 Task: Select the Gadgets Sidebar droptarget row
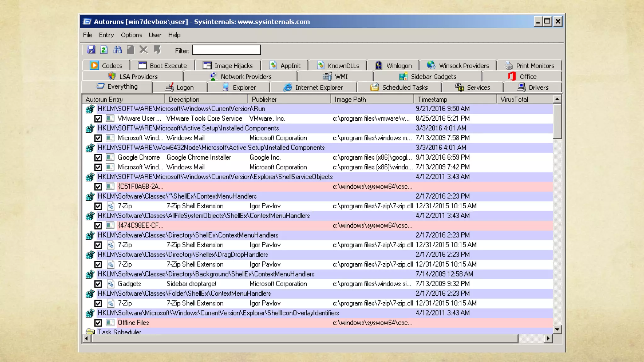(191, 284)
